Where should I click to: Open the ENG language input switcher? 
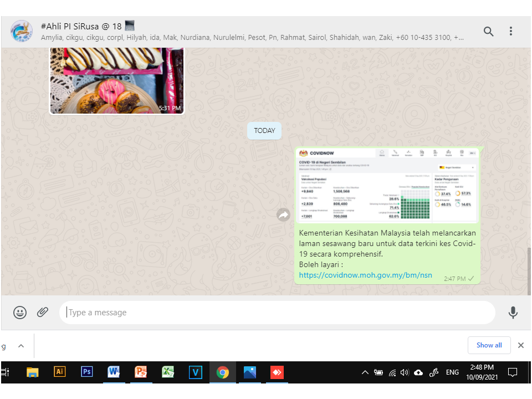coord(452,372)
